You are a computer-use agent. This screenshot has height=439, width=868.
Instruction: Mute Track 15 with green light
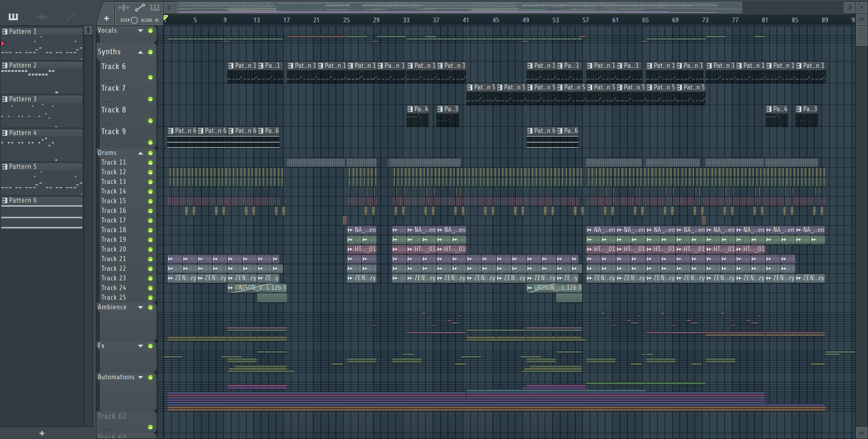151,201
